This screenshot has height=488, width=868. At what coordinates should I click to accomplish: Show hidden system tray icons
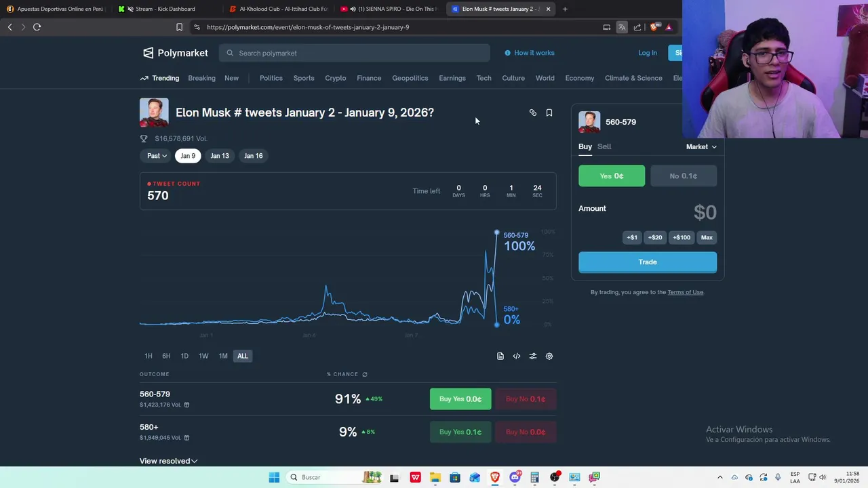720,477
